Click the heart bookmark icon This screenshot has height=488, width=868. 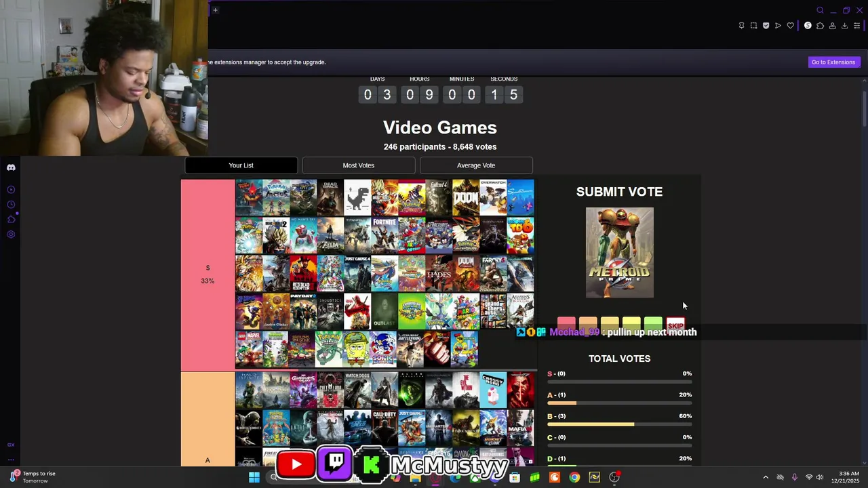790,26
